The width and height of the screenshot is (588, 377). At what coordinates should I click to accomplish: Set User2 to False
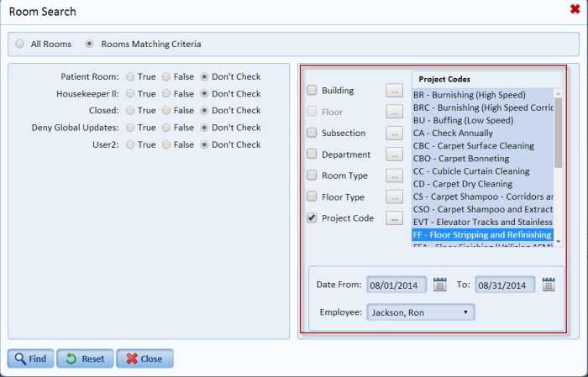tap(166, 144)
